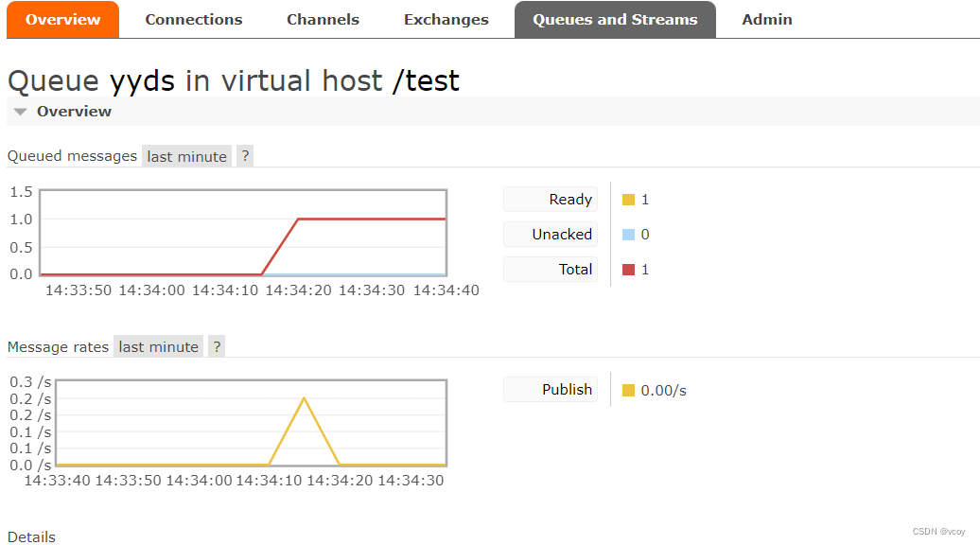Click the 14:33:40 label under Message rates chart

click(57, 481)
